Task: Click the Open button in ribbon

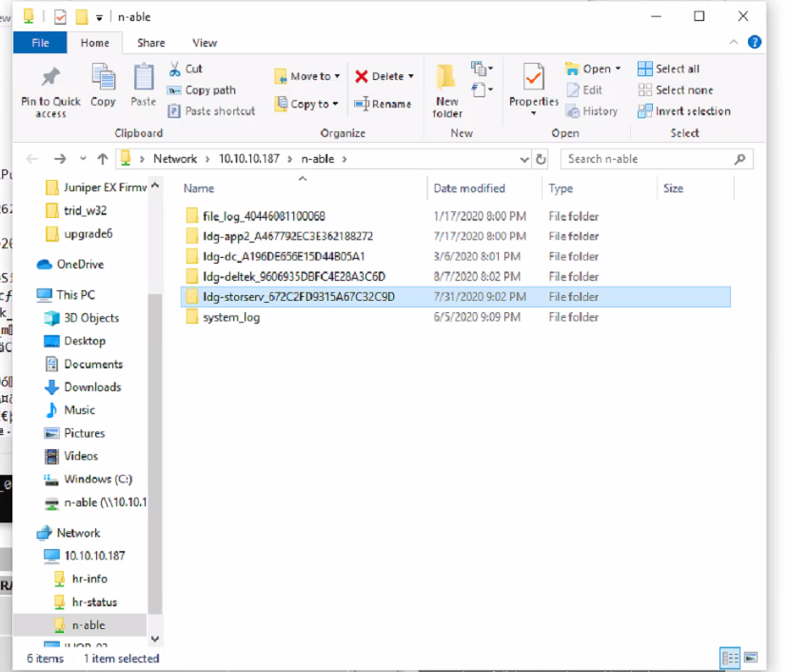Action: [x=593, y=69]
